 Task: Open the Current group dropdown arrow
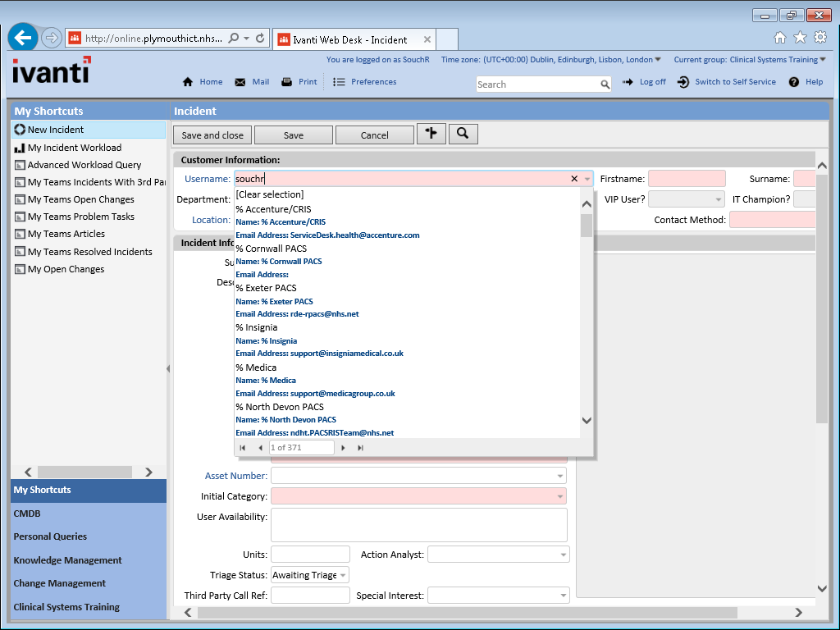(823, 59)
